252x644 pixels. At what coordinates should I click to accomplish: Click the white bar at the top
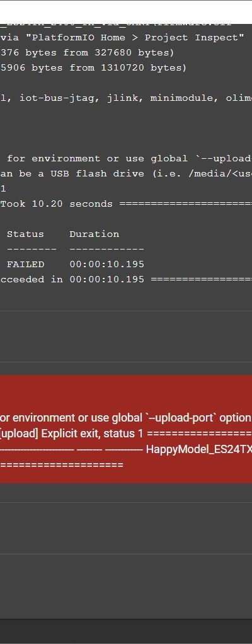click(126, 10)
